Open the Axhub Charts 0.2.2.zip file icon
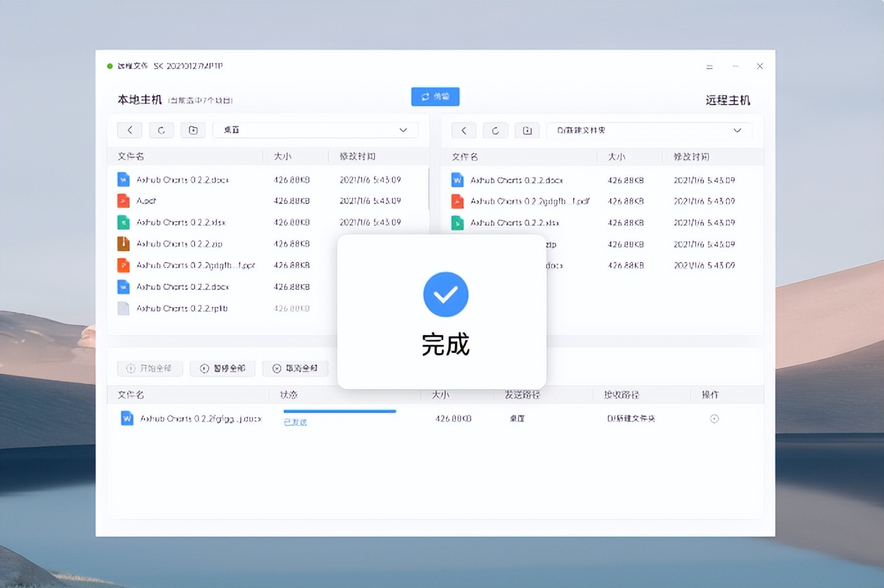This screenshot has width=884, height=588. (123, 244)
